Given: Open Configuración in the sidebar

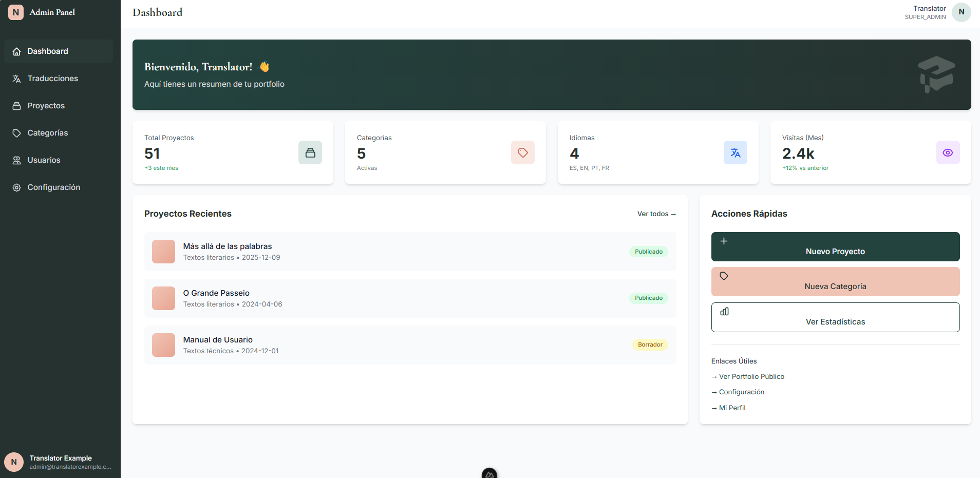Looking at the screenshot, I should 59,187.
